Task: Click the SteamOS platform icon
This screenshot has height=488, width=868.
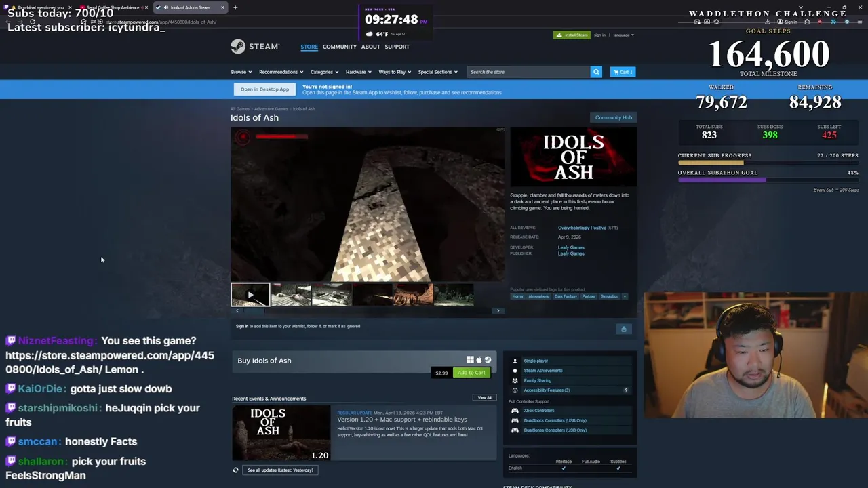Action: point(488,360)
